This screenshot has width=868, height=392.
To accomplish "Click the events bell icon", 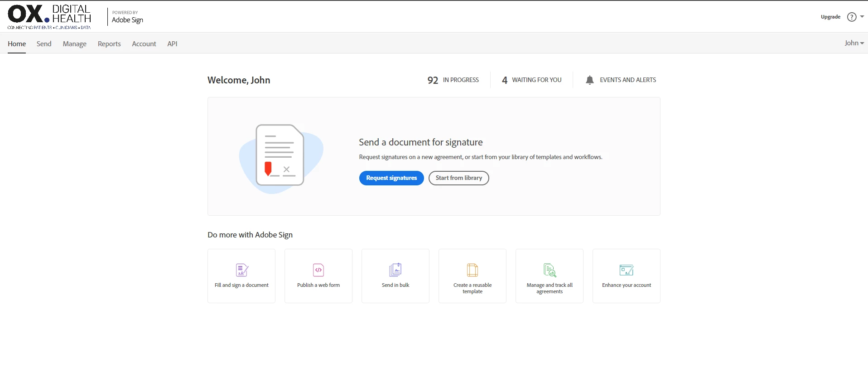I will point(589,80).
